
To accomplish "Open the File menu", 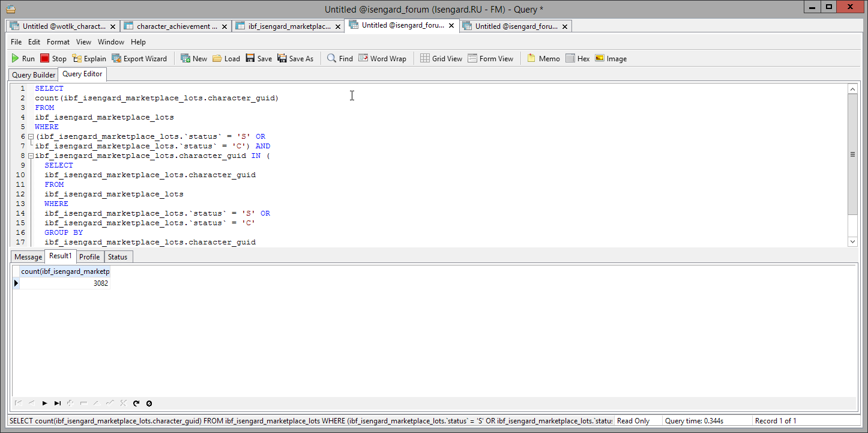I will coord(16,42).
